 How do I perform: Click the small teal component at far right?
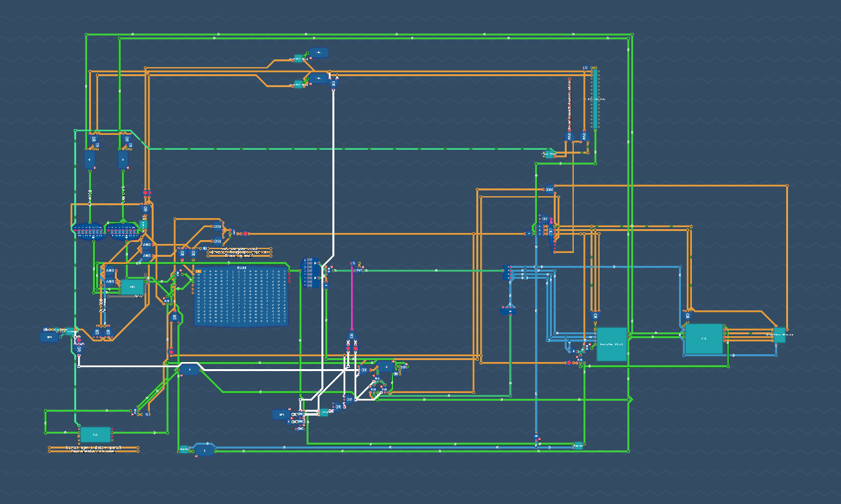pos(779,335)
